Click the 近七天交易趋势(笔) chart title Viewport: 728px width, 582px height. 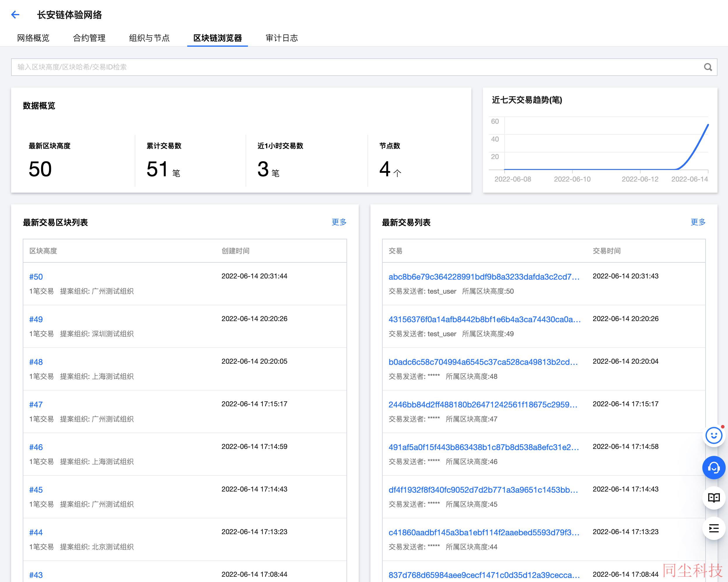527,100
